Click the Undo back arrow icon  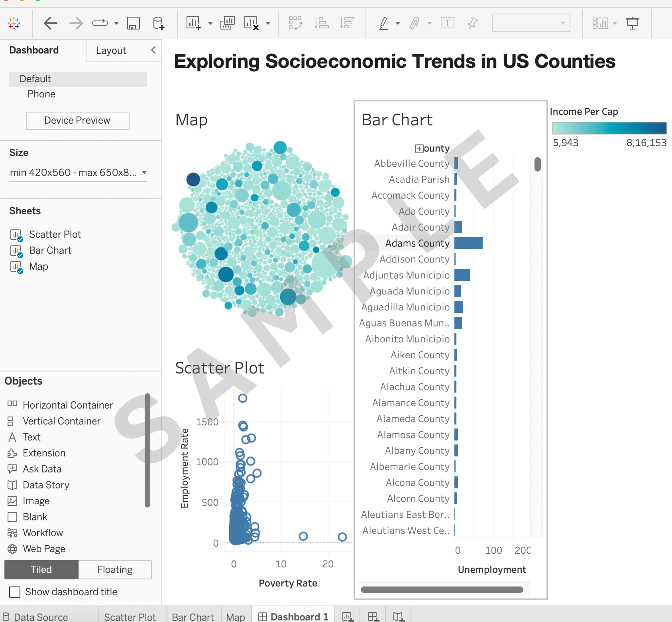tap(50, 23)
